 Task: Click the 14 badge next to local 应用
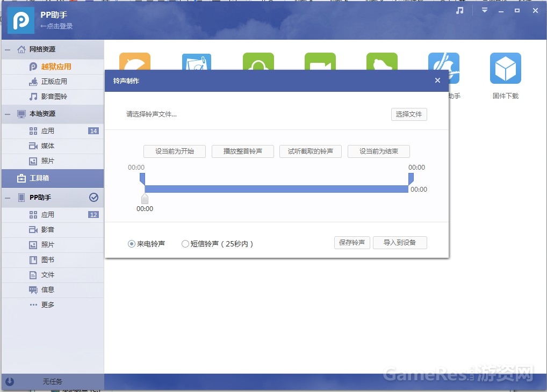coord(93,131)
